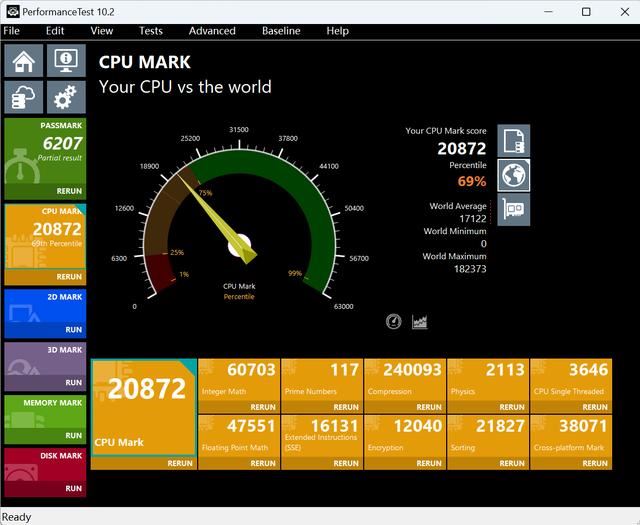Rerun the Integer Math test

(x=263, y=407)
